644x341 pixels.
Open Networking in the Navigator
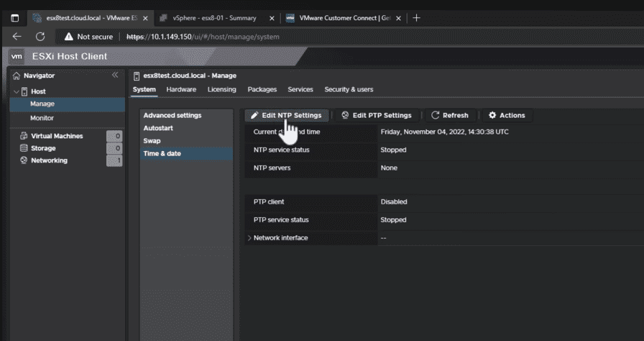(x=48, y=160)
